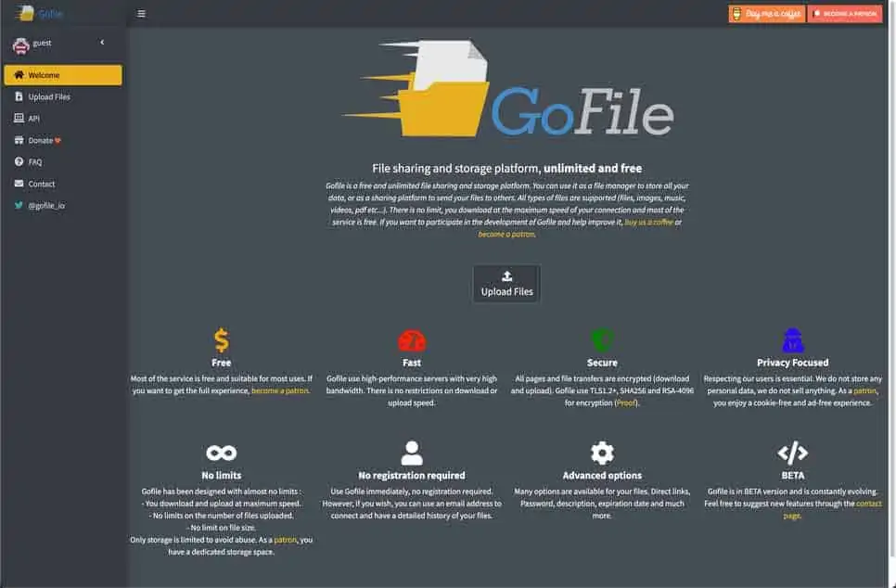
Task: Open the Contact page from sidebar
Action: pos(41,184)
